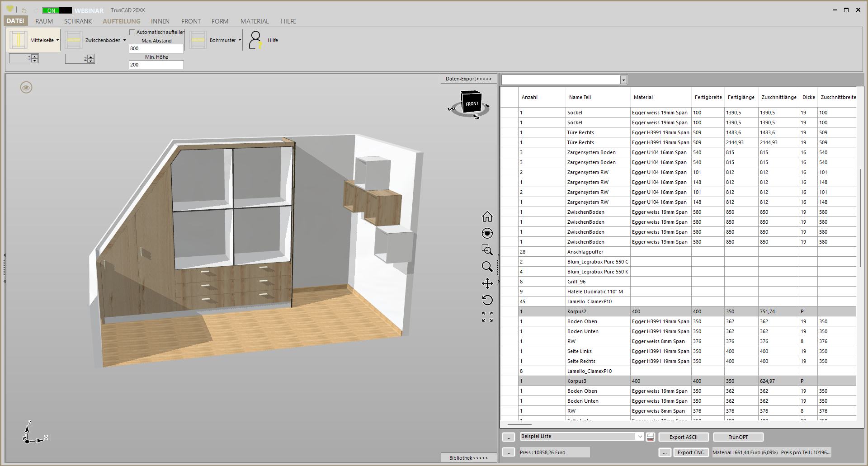Click the magnifier zoom icon
Viewport: 868px width, 466px height.
click(487, 267)
